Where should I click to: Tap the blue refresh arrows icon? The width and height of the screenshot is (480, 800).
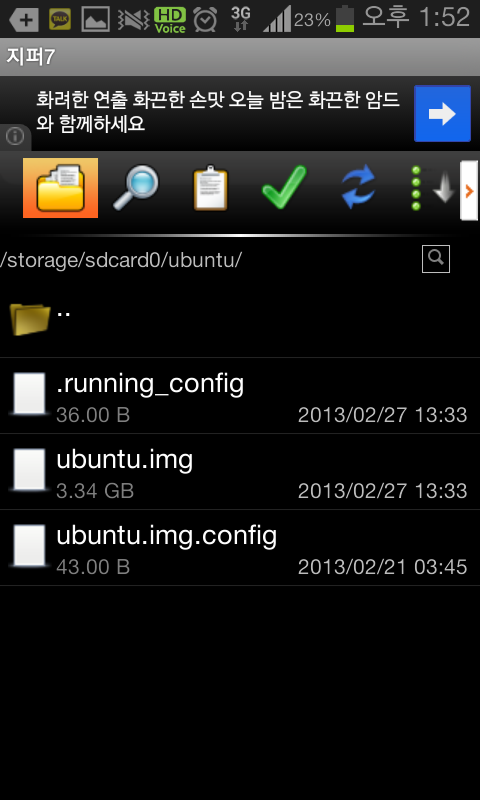[358, 187]
